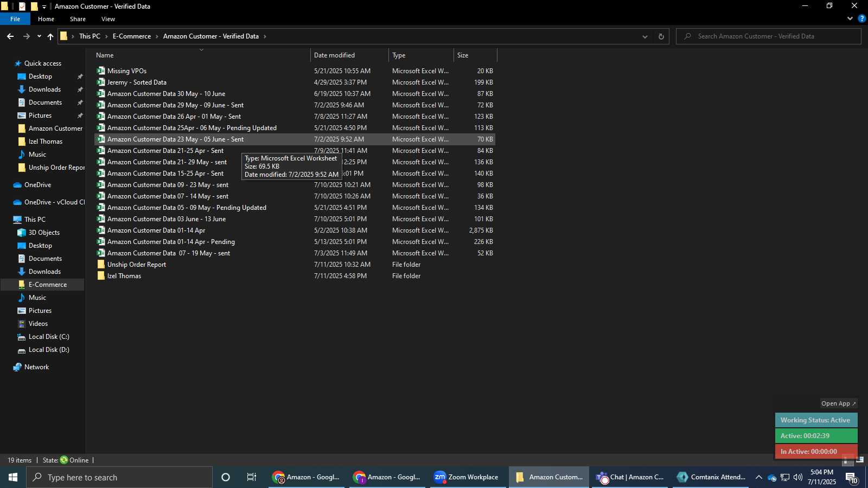Open the notification center icon

(851, 477)
